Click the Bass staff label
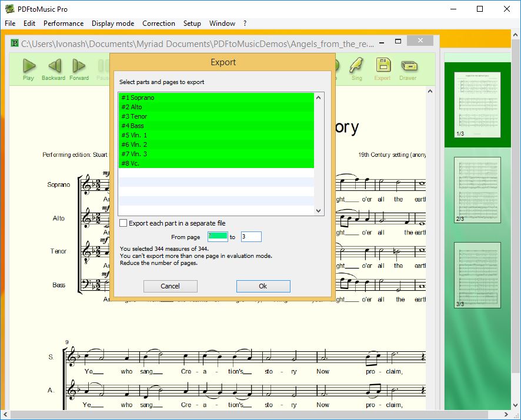 [59, 285]
